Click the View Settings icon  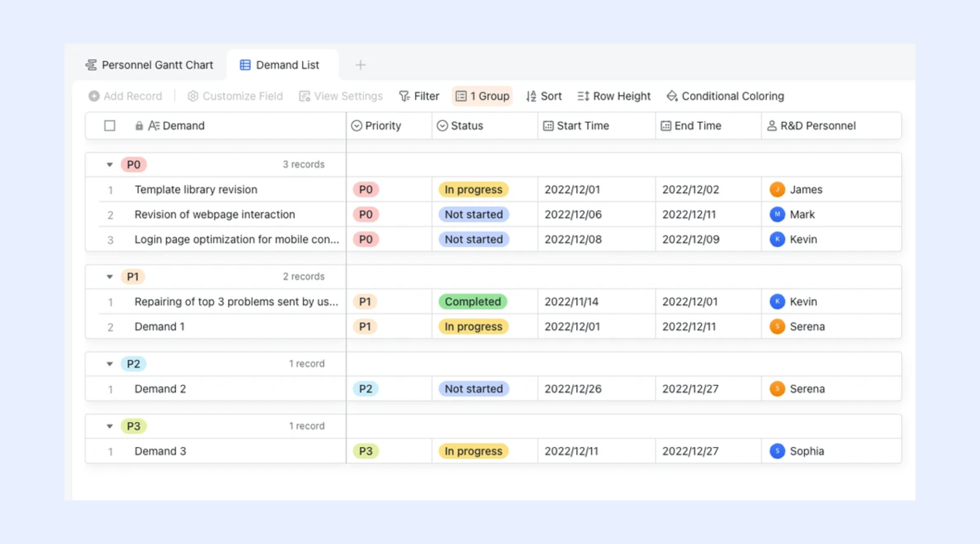pyautogui.click(x=304, y=96)
